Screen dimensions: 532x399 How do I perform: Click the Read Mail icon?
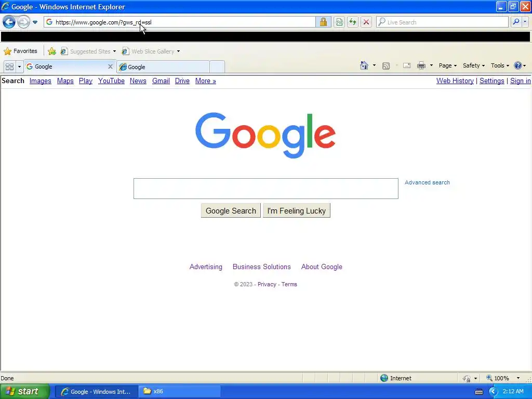(407, 66)
